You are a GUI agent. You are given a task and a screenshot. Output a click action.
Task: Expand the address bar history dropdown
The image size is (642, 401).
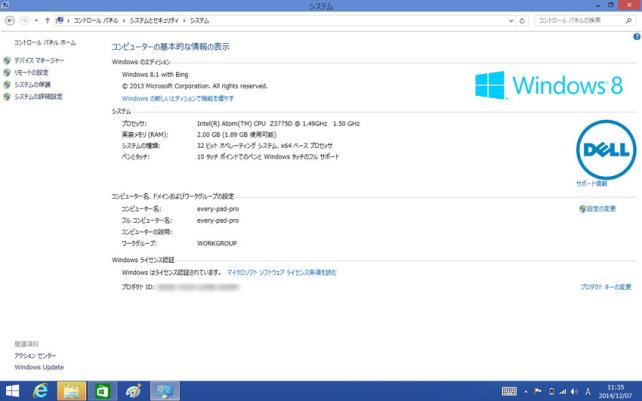tap(511, 20)
